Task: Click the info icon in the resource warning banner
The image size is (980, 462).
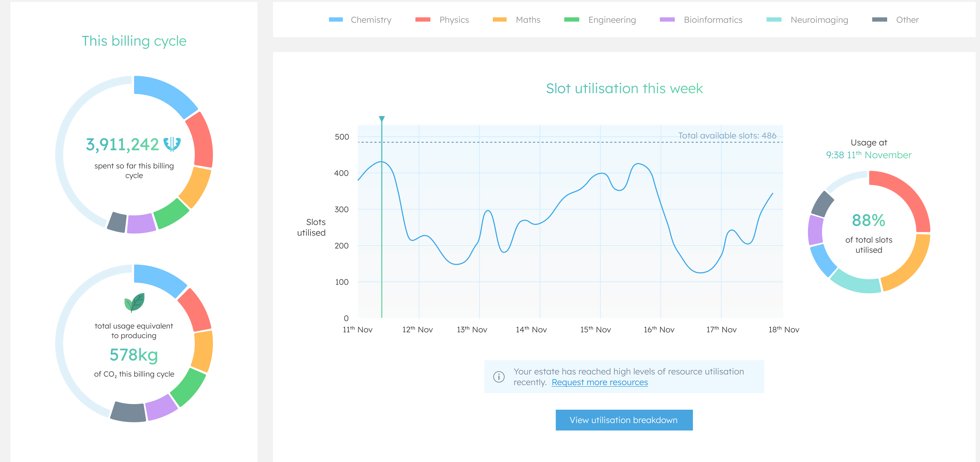Action: 498,377
